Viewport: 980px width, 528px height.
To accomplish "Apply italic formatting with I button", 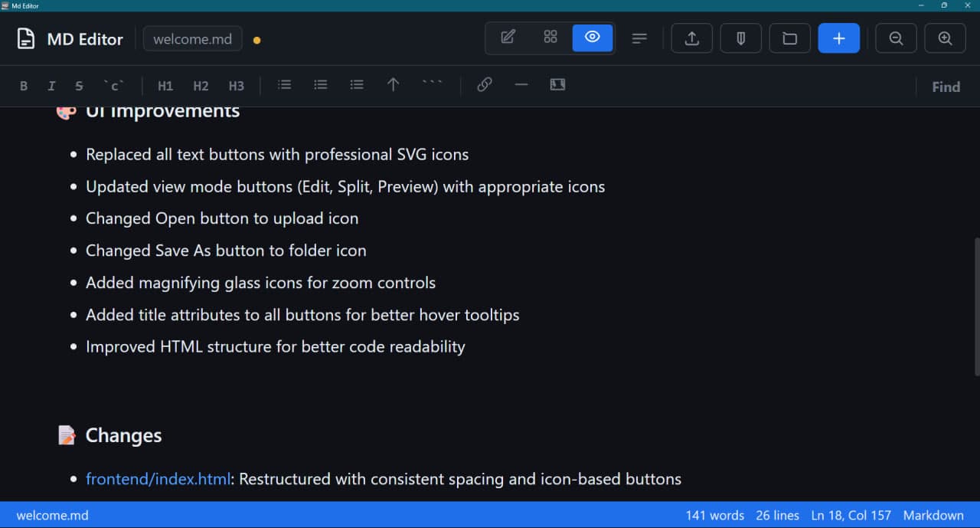I will click(51, 86).
